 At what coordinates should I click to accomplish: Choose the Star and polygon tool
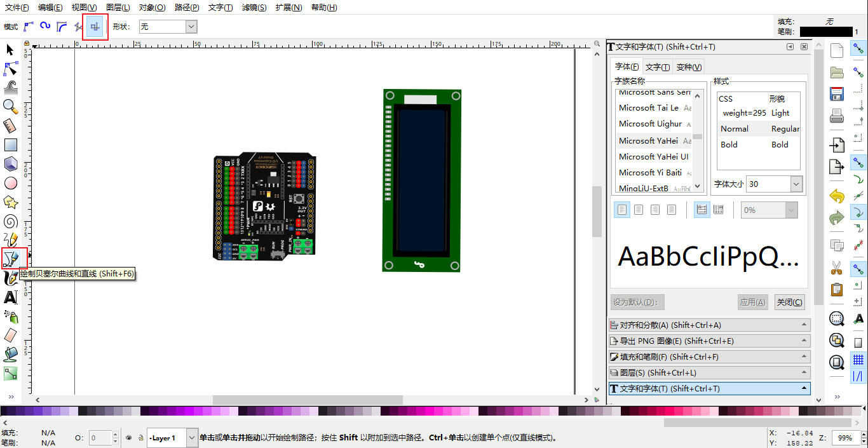pos(10,202)
